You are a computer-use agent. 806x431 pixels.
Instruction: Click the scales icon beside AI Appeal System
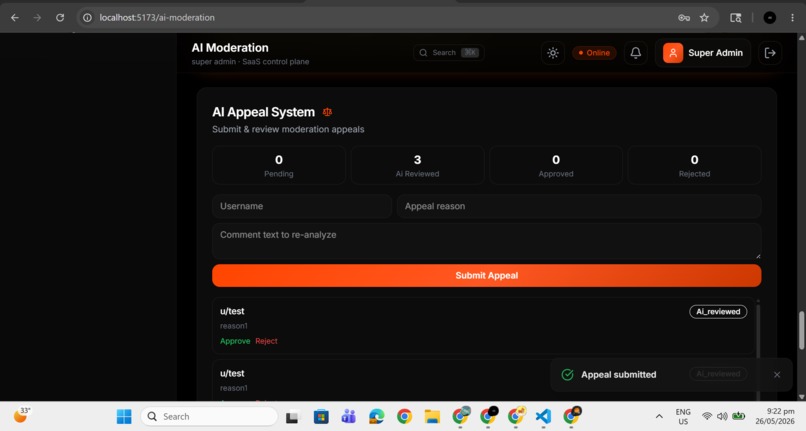(x=327, y=112)
